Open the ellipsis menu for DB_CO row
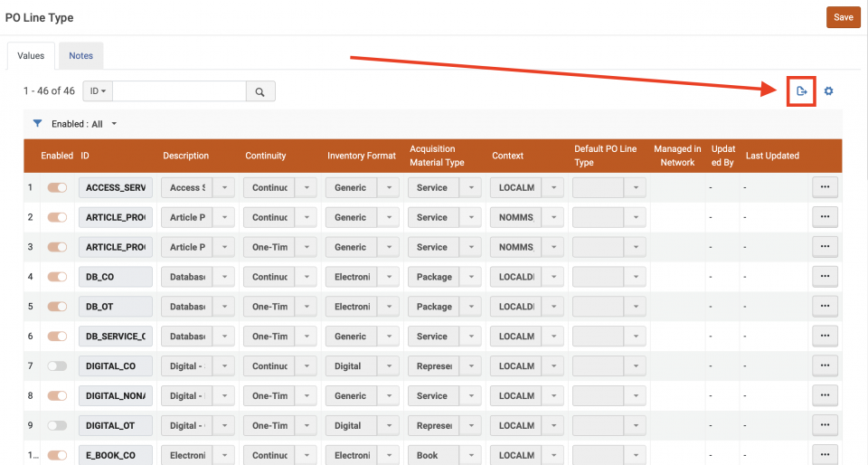 [x=825, y=277]
